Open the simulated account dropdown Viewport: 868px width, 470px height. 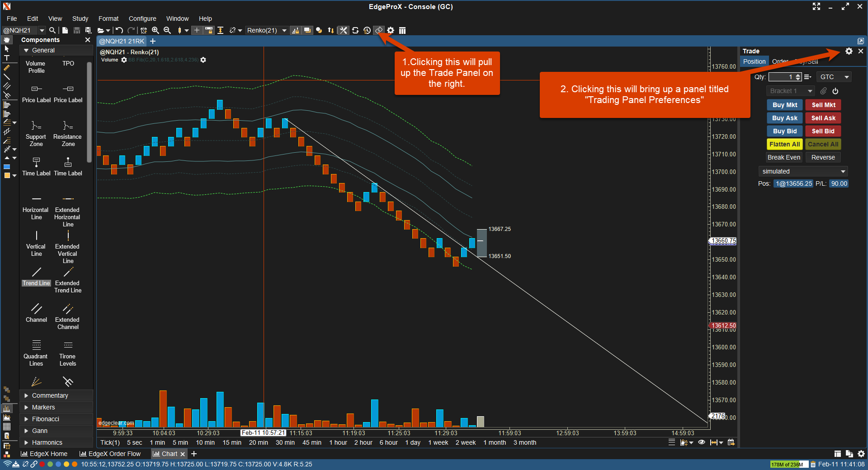tap(803, 171)
